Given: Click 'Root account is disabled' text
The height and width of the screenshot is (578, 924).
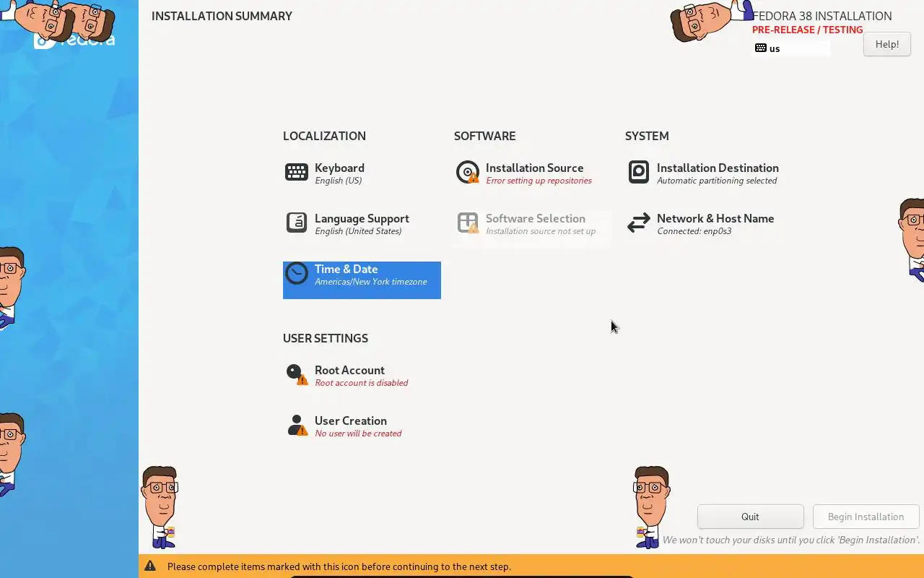Looking at the screenshot, I should 361,383.
